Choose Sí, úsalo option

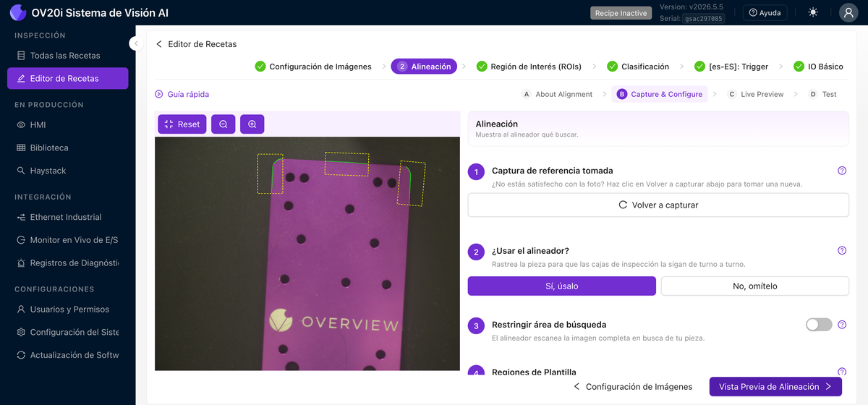pos(562,286)
